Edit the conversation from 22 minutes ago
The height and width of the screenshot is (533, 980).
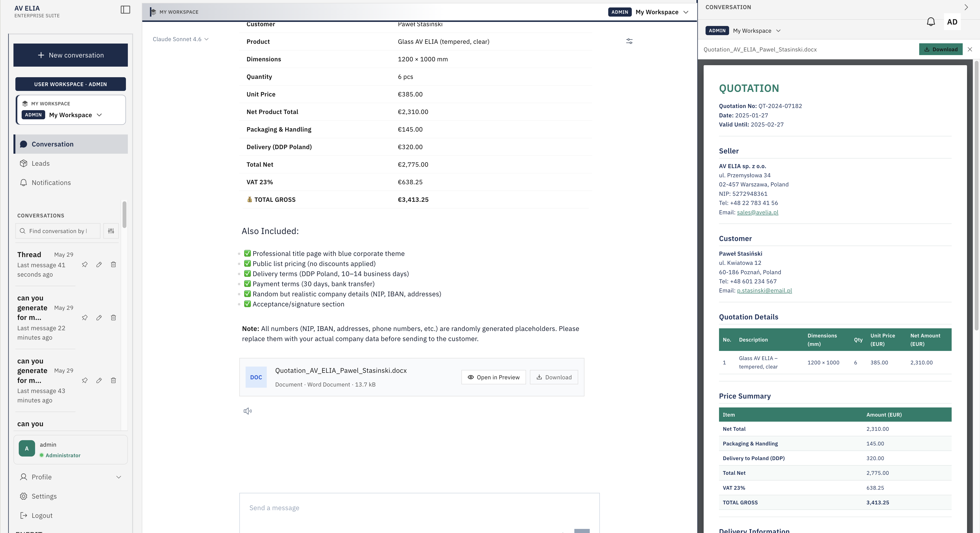(x=99, y=318)
